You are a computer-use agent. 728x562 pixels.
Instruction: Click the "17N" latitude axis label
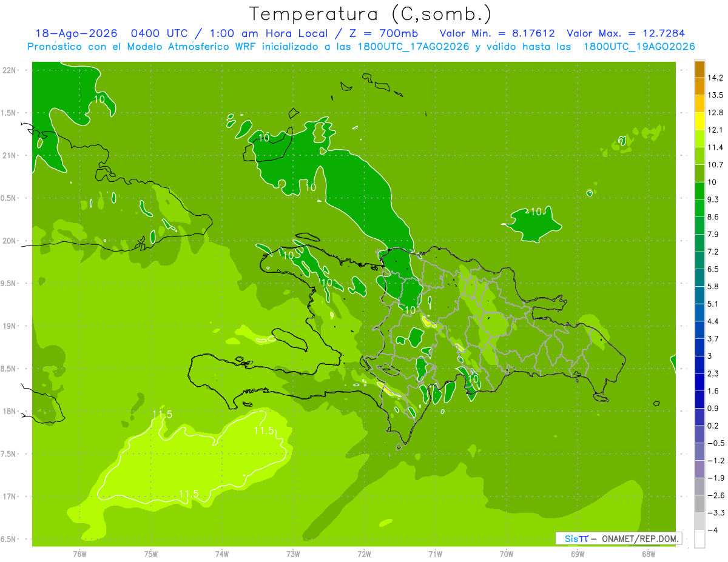click(x=9, y=497)
